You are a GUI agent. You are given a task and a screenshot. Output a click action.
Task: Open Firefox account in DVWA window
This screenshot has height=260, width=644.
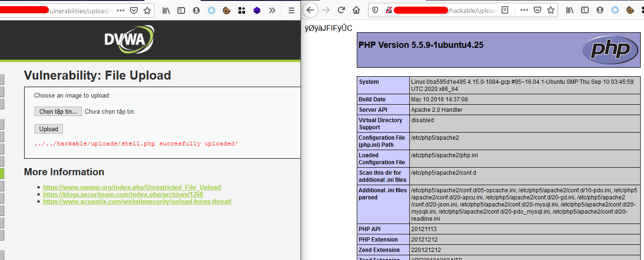pos(196,10)
